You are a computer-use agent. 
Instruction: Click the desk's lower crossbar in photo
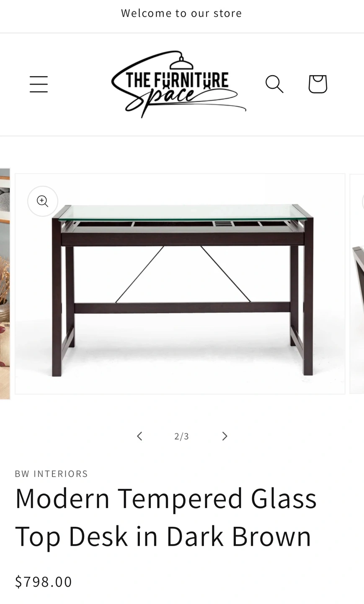pos(182,307)
